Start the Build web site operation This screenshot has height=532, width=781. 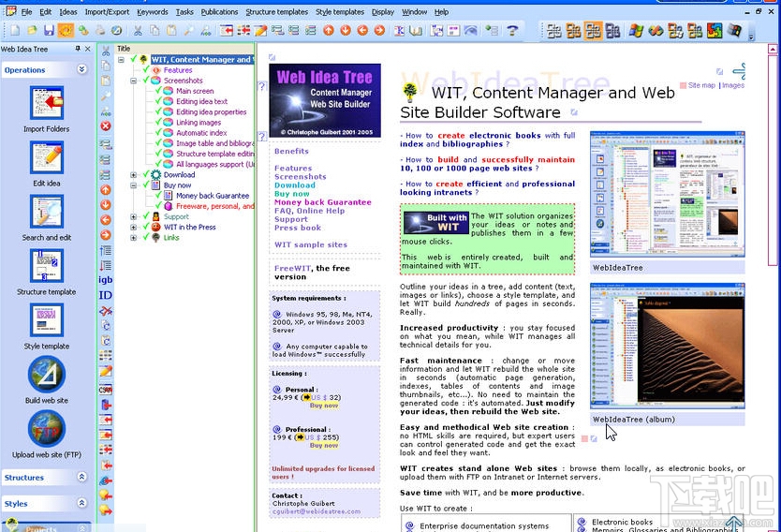[46, 375]
